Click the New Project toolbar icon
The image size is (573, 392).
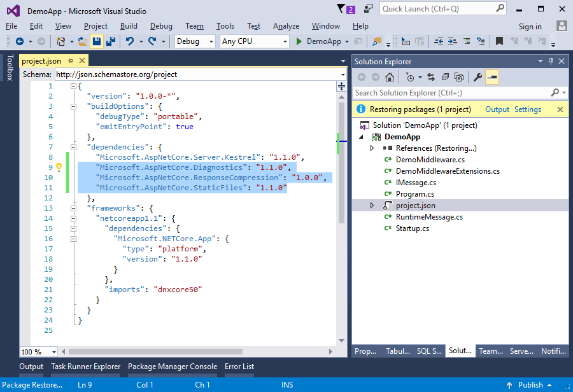[x=61, y=41]
